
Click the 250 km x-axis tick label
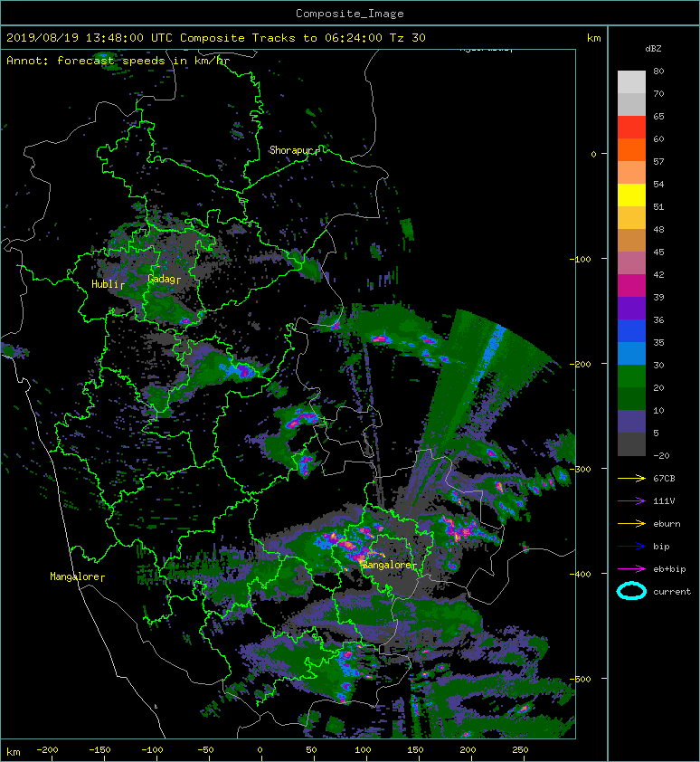pos(520,750)
